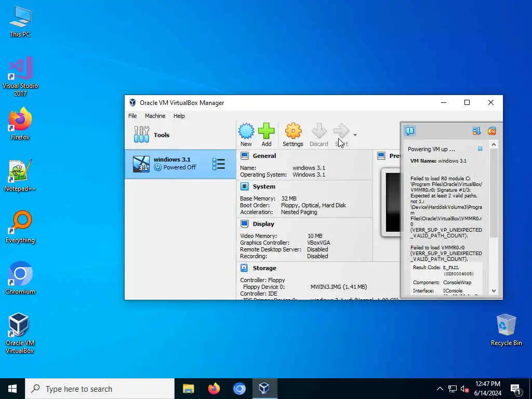The width and height of the screenshot is (532, 399).
Task: Click the network tray icon
Action: [453, 389]
